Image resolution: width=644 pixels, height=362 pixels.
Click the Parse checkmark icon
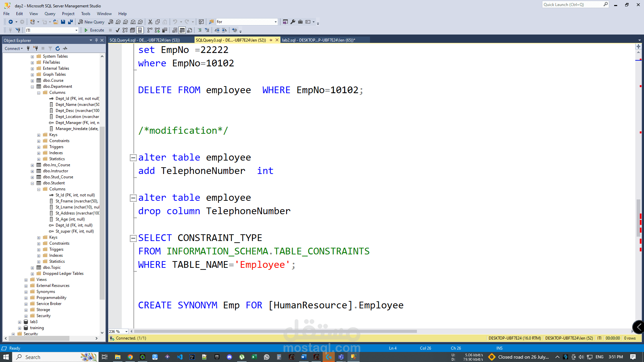(118, 30)
